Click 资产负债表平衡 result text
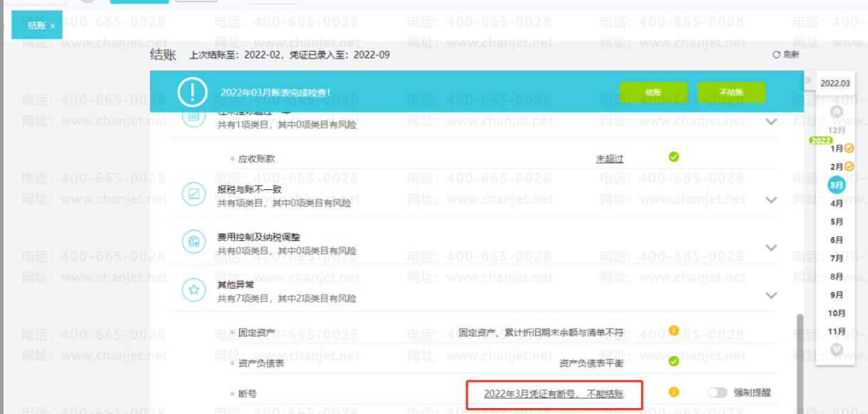This screenshot has width=868, height=414. 591,363
